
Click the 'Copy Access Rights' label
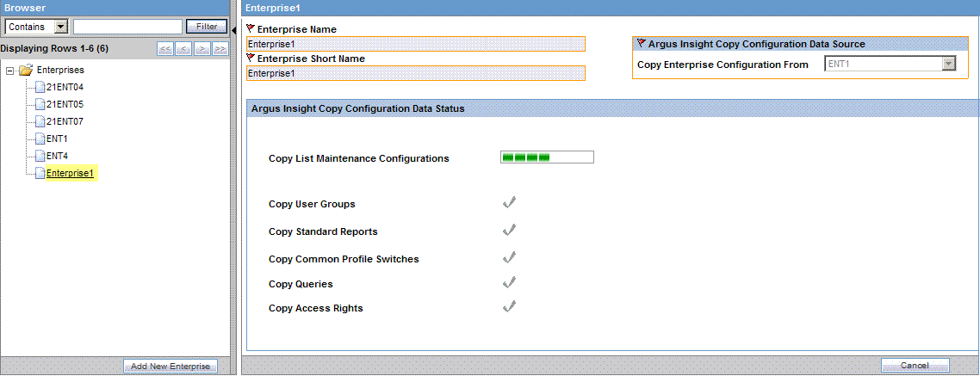(x=316, y=308)
